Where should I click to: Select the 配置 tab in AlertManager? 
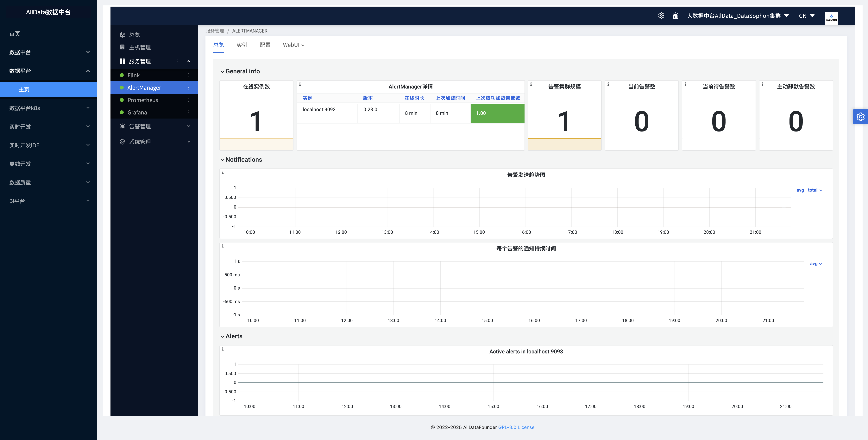[x=264, y=45]
